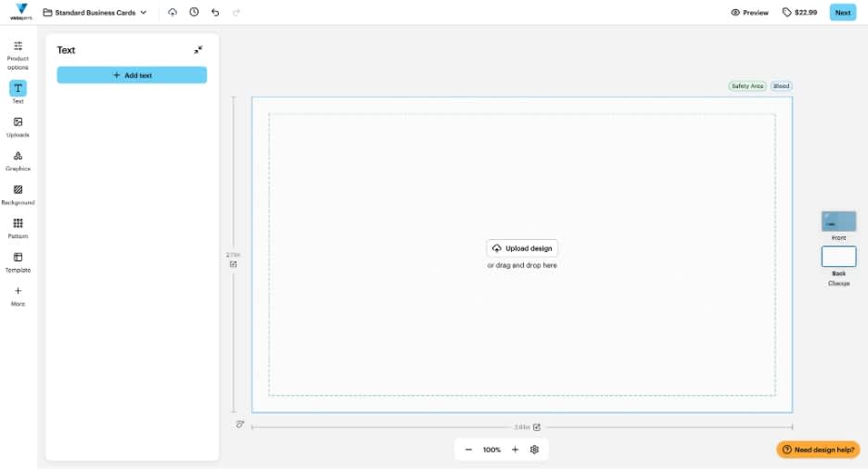Open the Pattern panel
The width and height of the screenshot is (868, 469).
click(18, 228)
